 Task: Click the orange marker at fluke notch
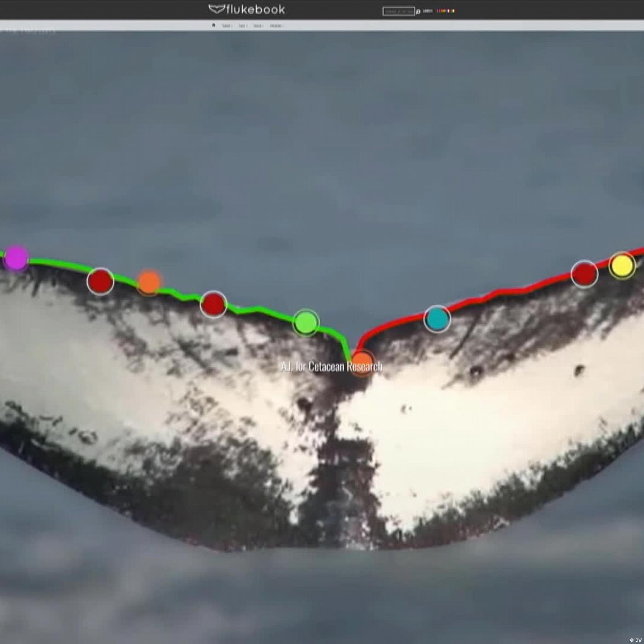(x=362, y=362)
